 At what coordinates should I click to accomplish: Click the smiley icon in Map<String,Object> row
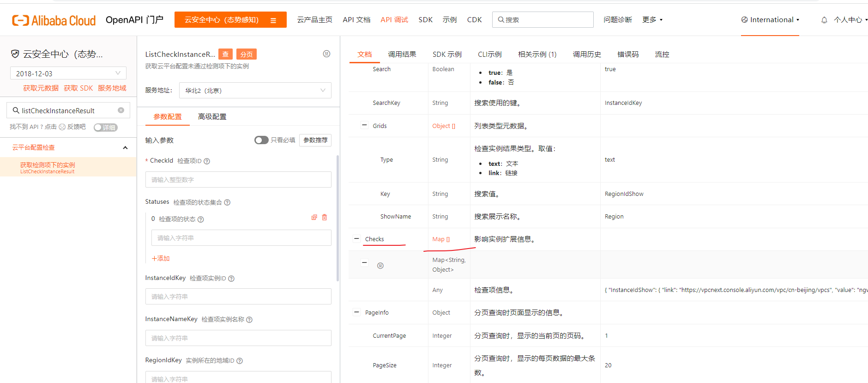pyautogui.click(x=380, y=266)
